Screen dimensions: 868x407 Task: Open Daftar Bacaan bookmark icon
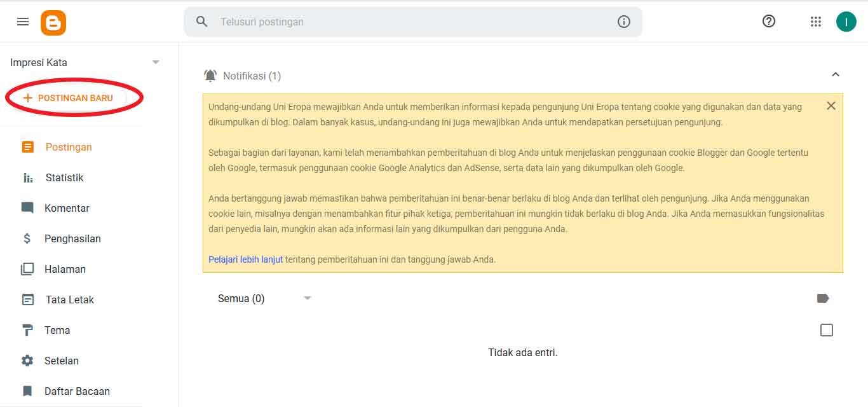pyautogui.click(x=27, y=391)
